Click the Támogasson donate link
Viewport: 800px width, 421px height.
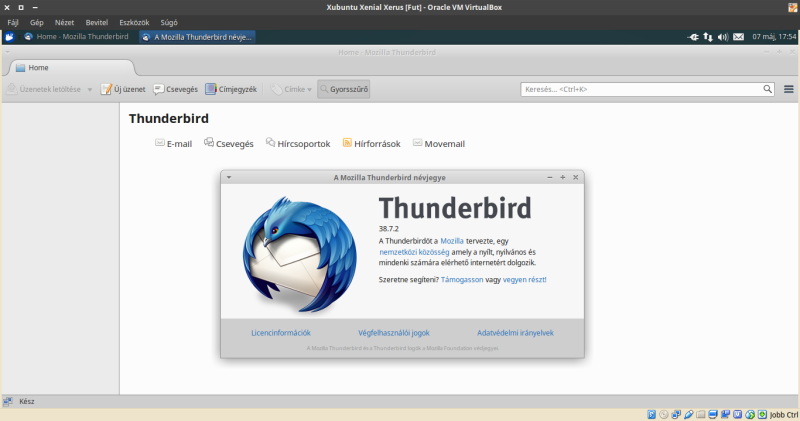pyautogui.click(x=462, y=280)
